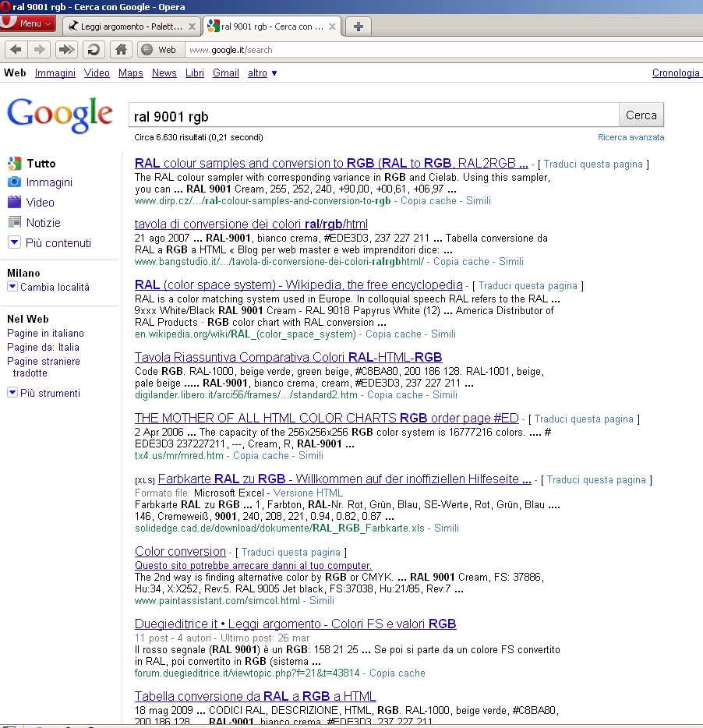Click the Google logo
Image resolution: width=703 pixels, height=728 pixels.
60,115
